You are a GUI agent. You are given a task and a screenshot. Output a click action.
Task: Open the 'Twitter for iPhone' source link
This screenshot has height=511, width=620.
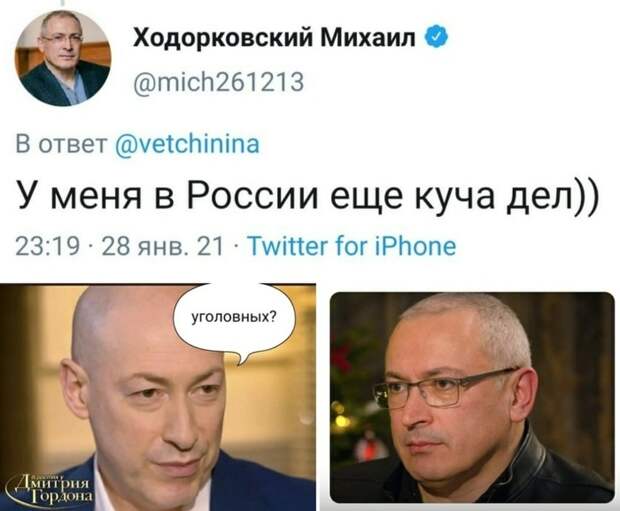(352, 246)
